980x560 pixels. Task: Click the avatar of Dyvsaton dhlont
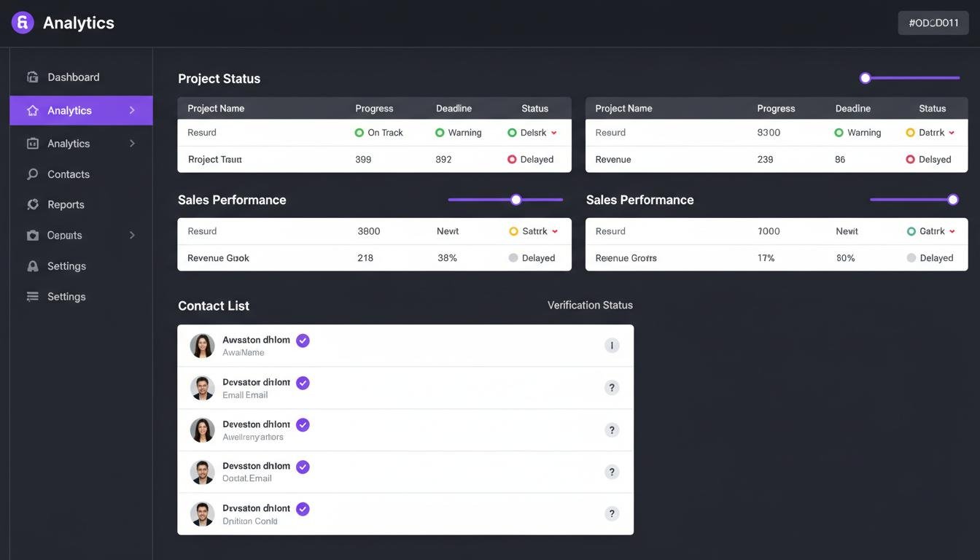[202, 514]
